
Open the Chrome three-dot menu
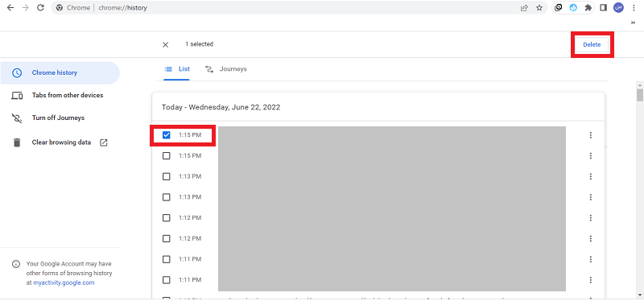click(x=635, y=8)
